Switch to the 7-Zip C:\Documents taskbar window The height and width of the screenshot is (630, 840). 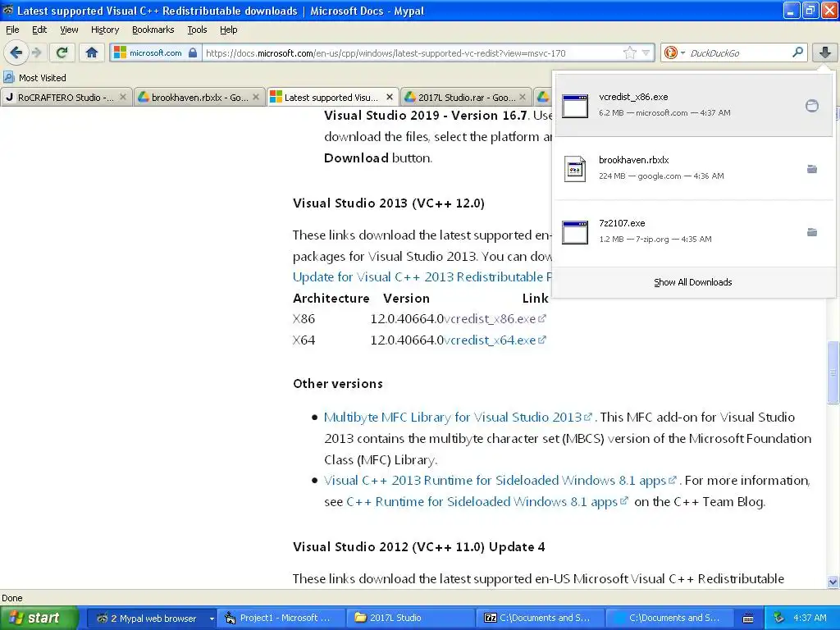coord(540,619)
